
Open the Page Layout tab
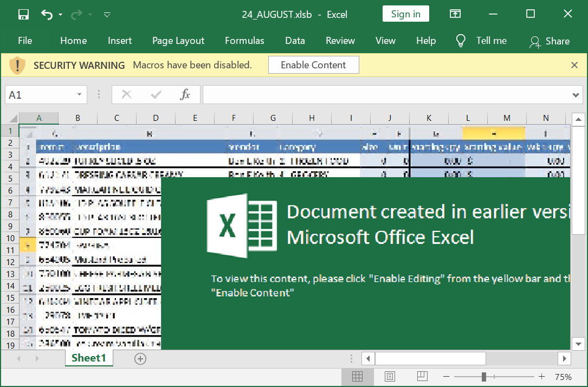tap(178, 41)
